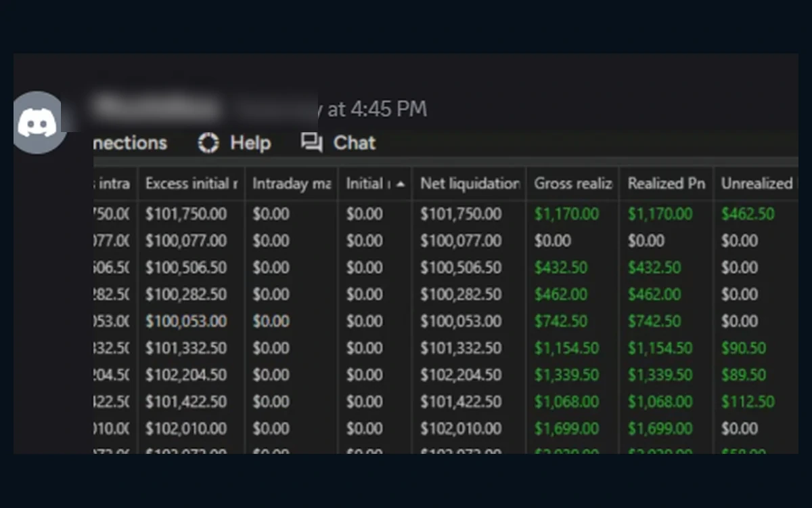Select Realized PnL cell $742.50
The image size is (812, 508).
pyautogui.click(x=654, y=321)
